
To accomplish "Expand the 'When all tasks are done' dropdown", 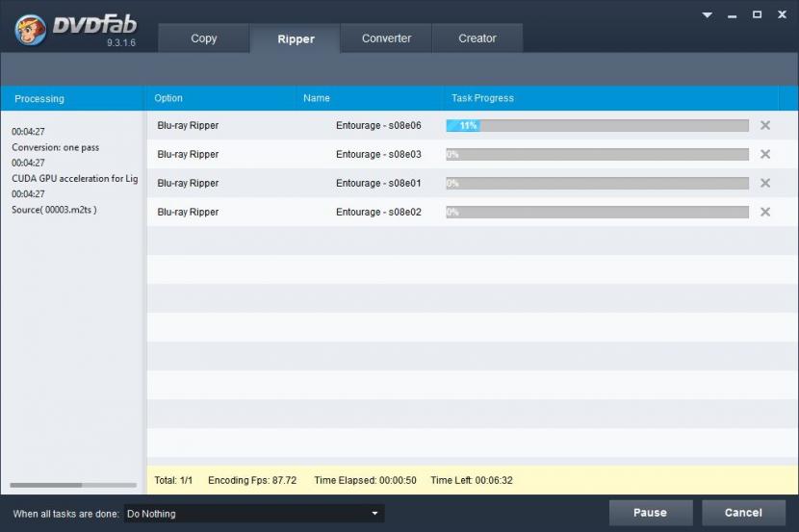I will 375,514.
